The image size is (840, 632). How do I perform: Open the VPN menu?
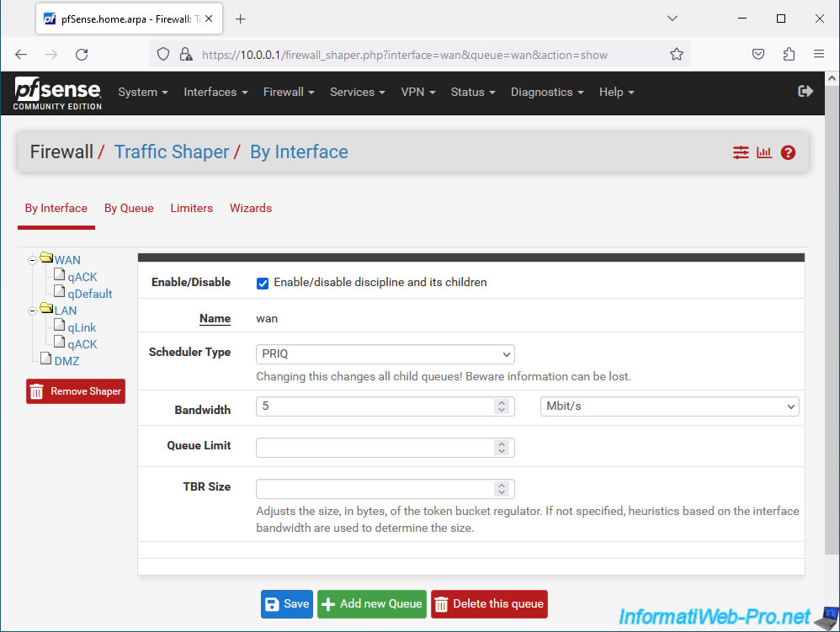click(x=417, y=92)
